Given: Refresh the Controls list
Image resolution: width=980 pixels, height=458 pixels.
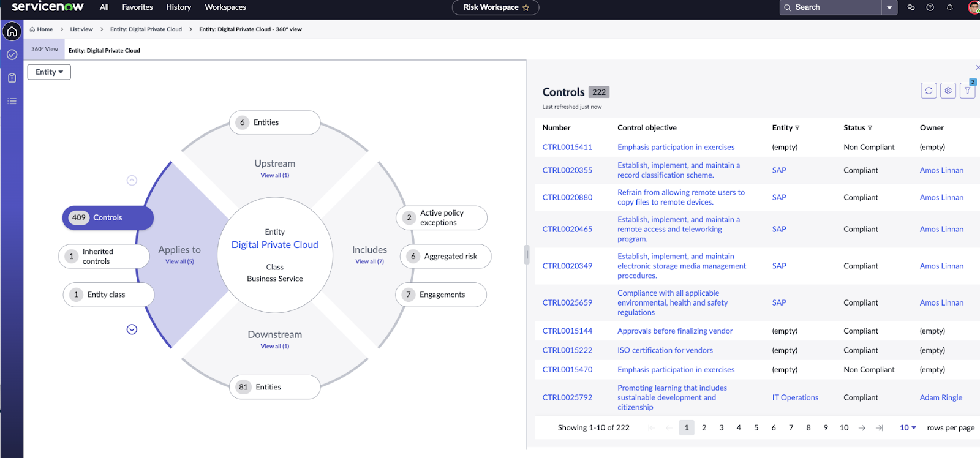Looking at the screenshot, I should [929, 91].
